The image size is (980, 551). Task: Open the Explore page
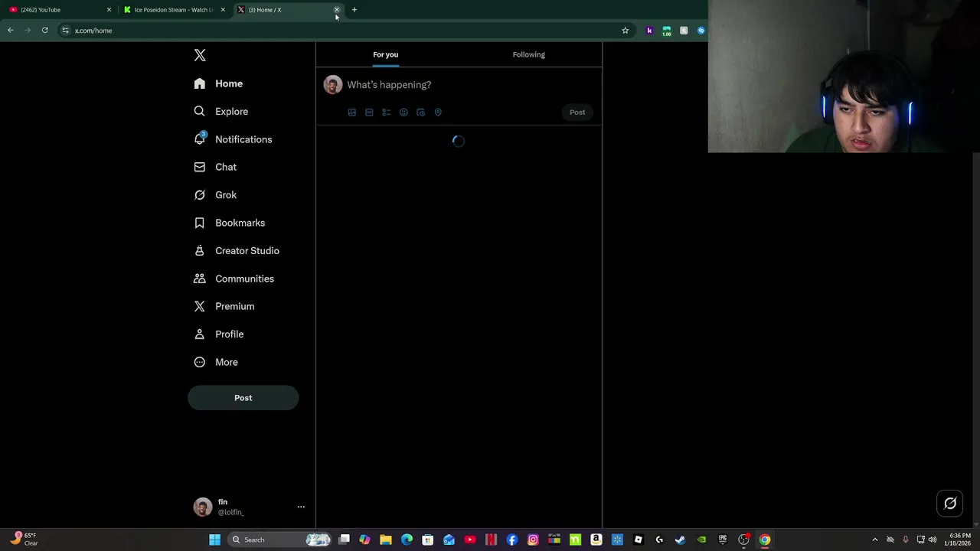221,112
